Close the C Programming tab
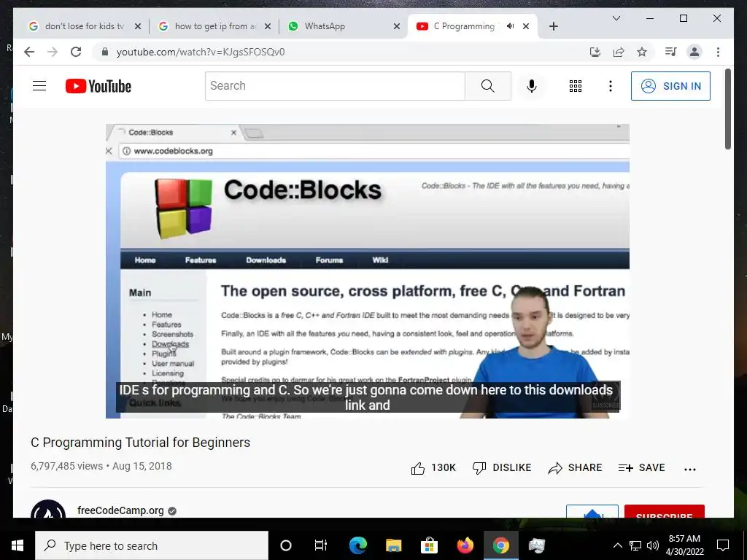This screenshot has height=560, width=747. pos(526,26)
